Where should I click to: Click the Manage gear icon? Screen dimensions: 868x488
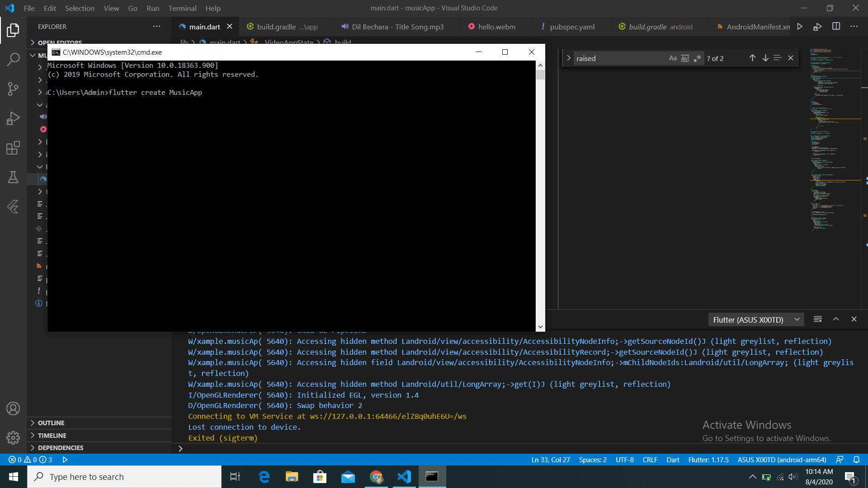pyautogui.click(x=13, y=437)
